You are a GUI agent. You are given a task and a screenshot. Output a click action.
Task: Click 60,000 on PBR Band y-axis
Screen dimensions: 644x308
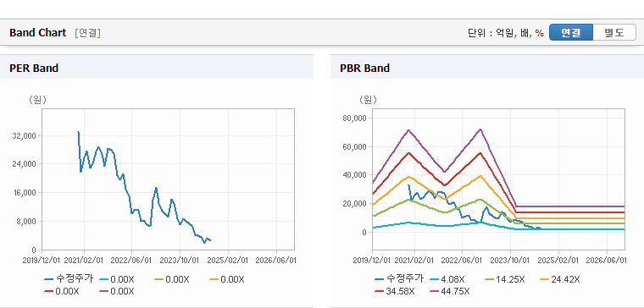point(354,147)
